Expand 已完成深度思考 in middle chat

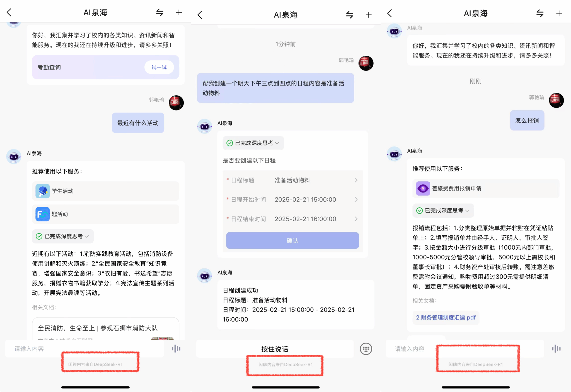253,143
